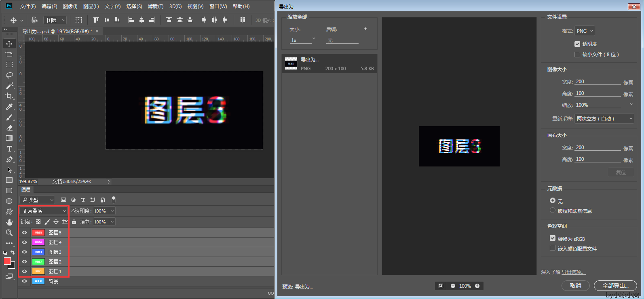Click the Auto-Select layers icon in options bar
The height and width of the screenshot is (299, 644).
pyautogui.click(x=35, y=20)
